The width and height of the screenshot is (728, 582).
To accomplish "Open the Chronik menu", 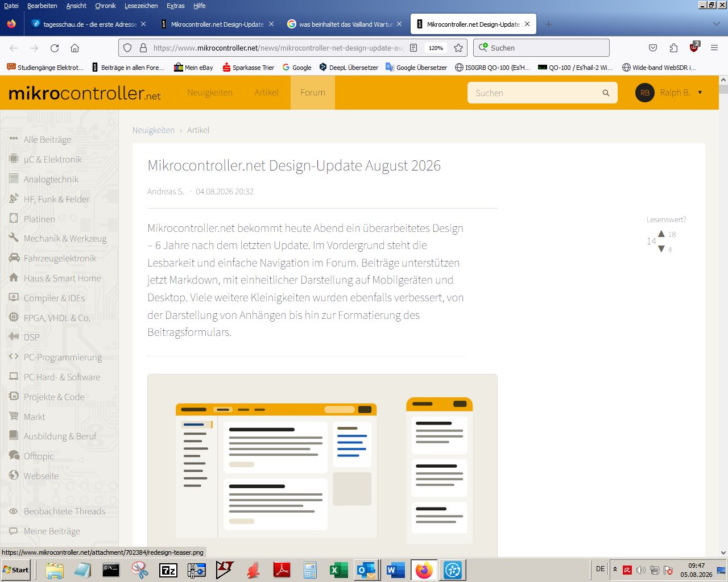I will click(105, 6).
